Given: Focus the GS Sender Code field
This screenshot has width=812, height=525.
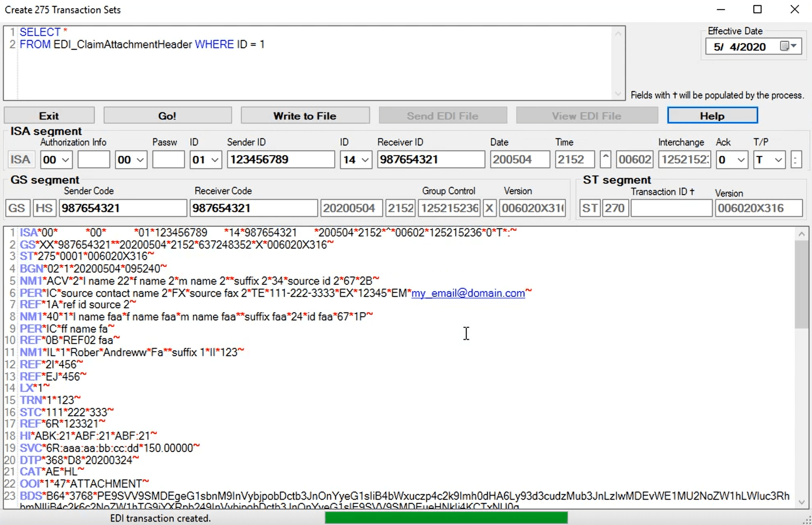Looking at the screenshot, I should click(x=123, y=208).
